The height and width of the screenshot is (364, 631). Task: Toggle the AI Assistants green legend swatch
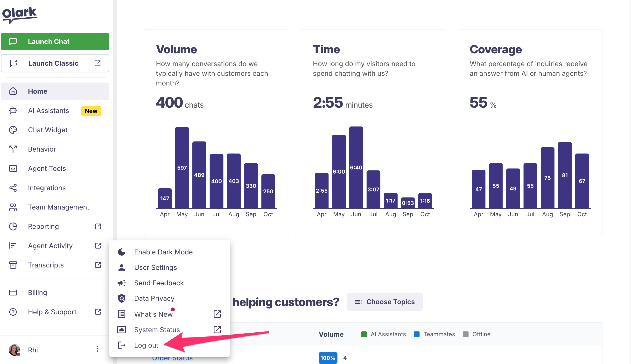[364, 334]
